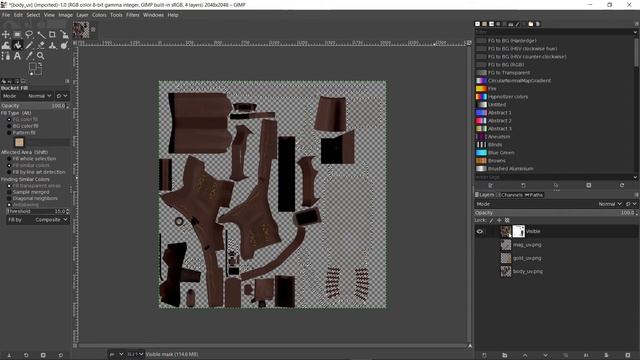Select the Blue Green gradient
The height and width of the screenshot is (360, 640).
tap(495, 153)
